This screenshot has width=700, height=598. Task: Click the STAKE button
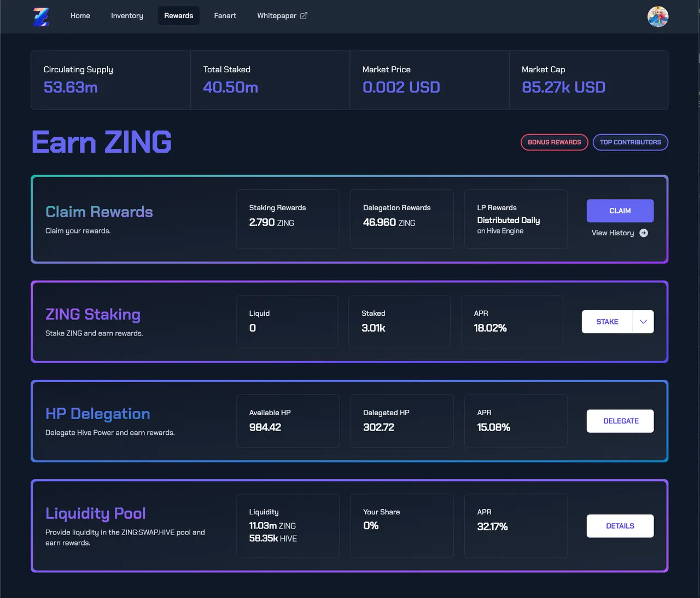click(x=607, y=322)
